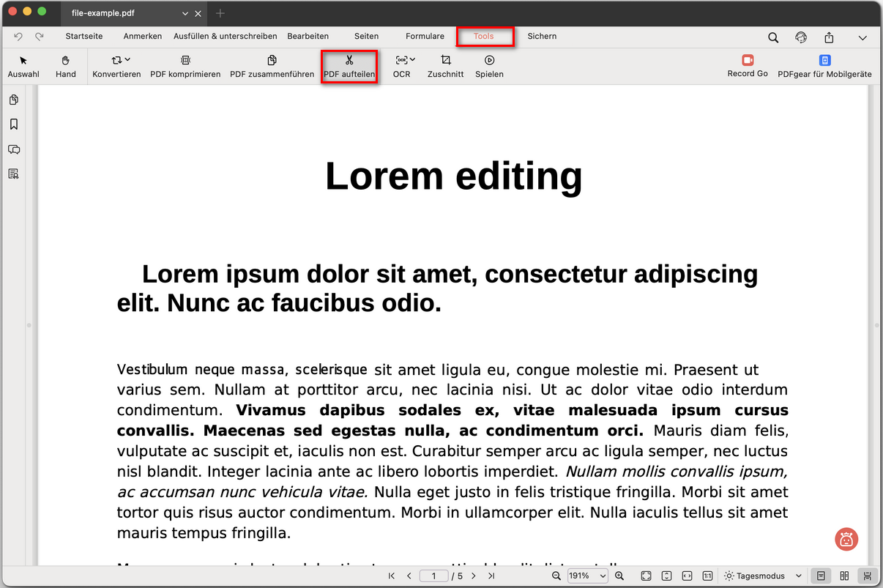The width and height of the screenshot is (883, 588).
Task: Select the PDF aufteilen tool
Action: [x=349, y=66]
